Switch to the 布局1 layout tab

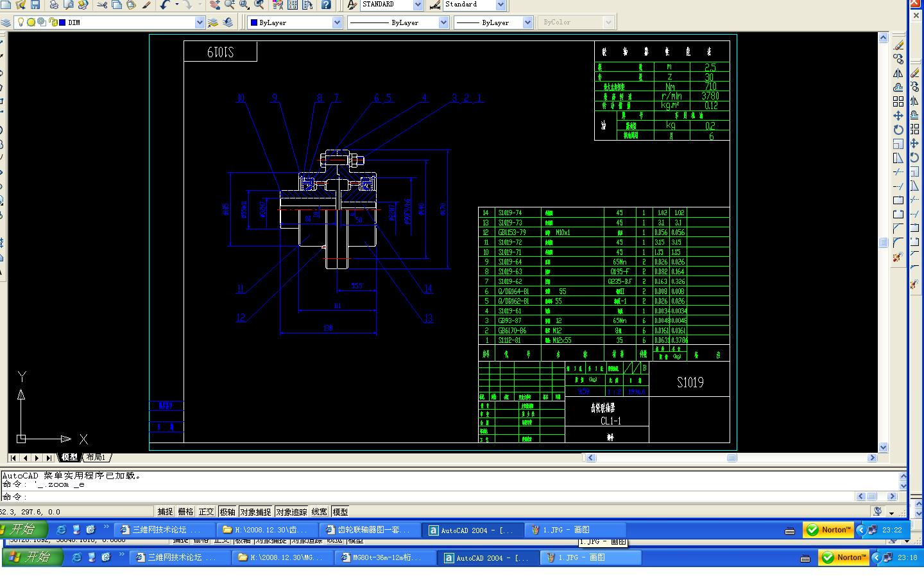pos(96,457)
